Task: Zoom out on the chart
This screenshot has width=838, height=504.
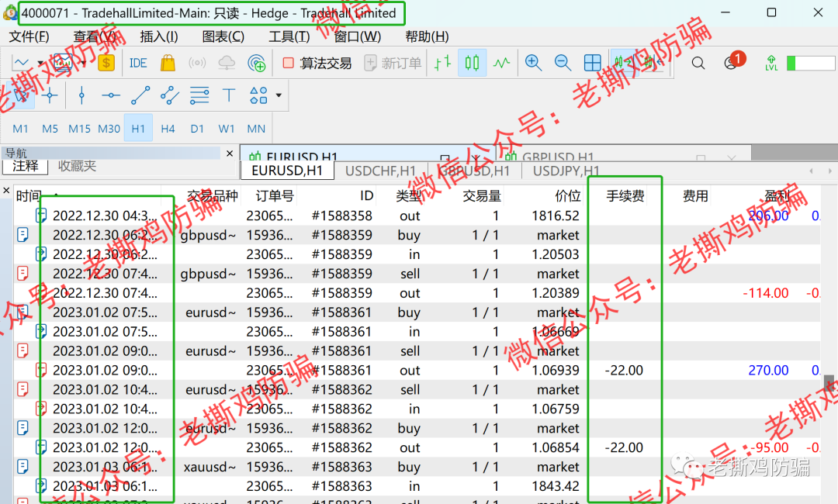Action: pos(563,63)
